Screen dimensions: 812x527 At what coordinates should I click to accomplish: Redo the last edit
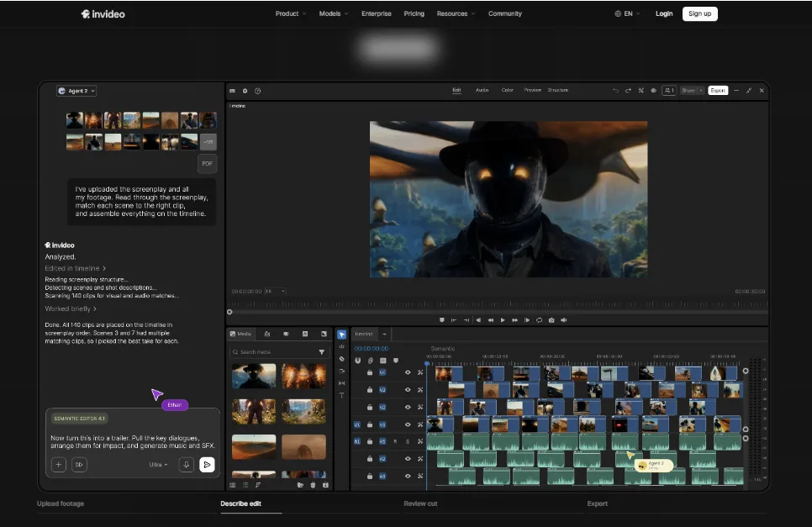click(x=628, y=91)
